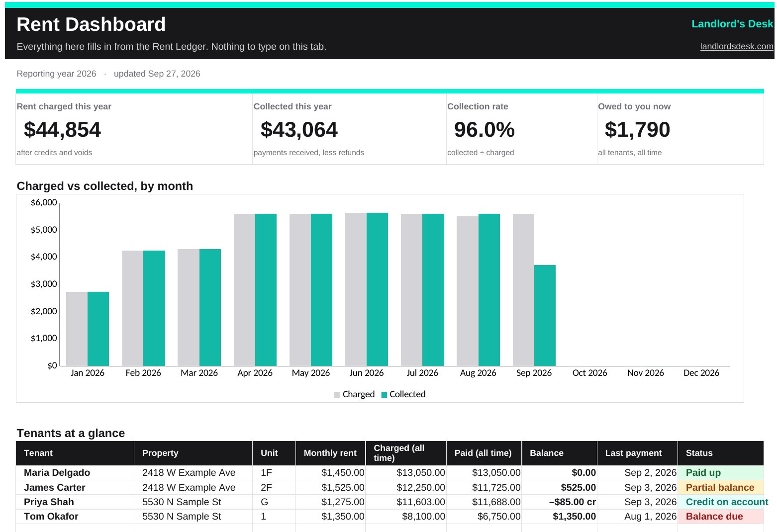Click the Tenants at a glance heading
The height and width of the screenshot is (532, 777).
(x=71, y=433)
